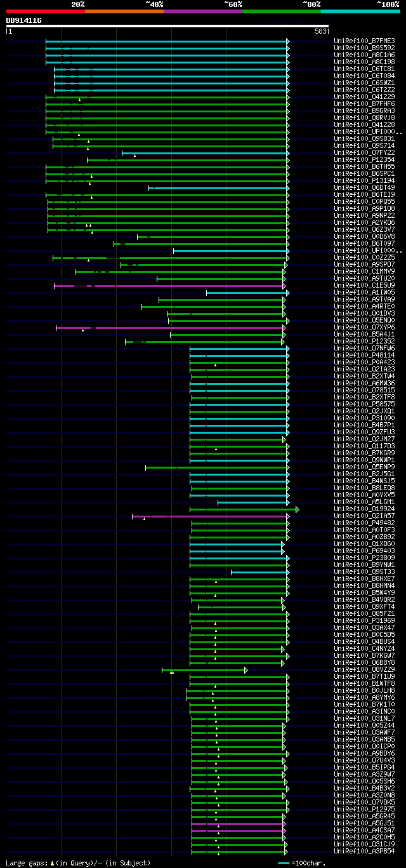
Task: Select the query name BB914116
Action: [x=24, y=20]
